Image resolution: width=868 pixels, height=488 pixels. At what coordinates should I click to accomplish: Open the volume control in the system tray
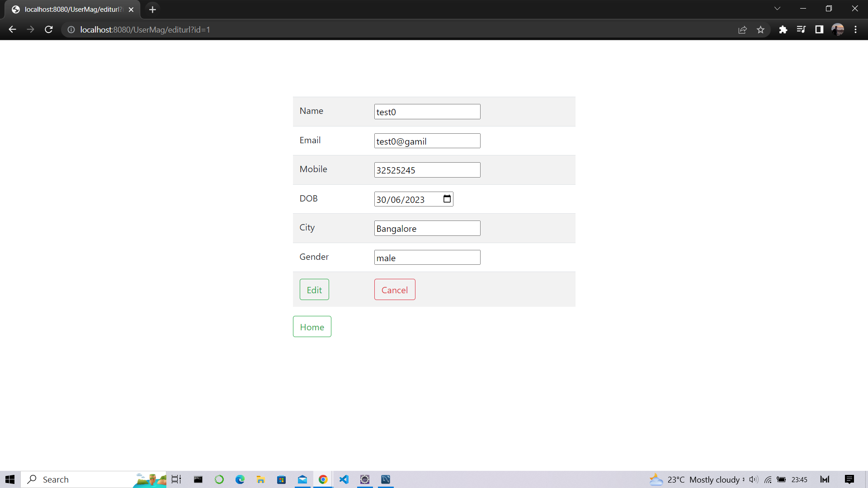tap(753, 479)
